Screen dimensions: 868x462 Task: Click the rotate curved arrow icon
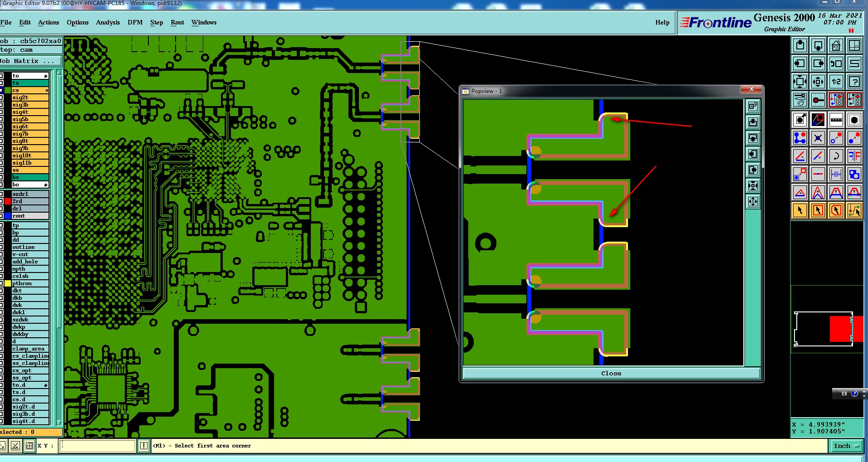pyautogui.click(x=836, y=156)
